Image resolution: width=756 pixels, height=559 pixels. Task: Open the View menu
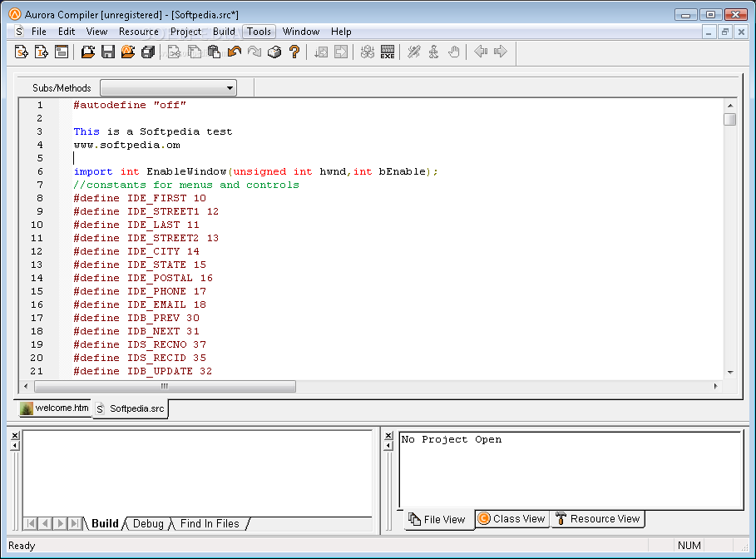pos(96,32)
